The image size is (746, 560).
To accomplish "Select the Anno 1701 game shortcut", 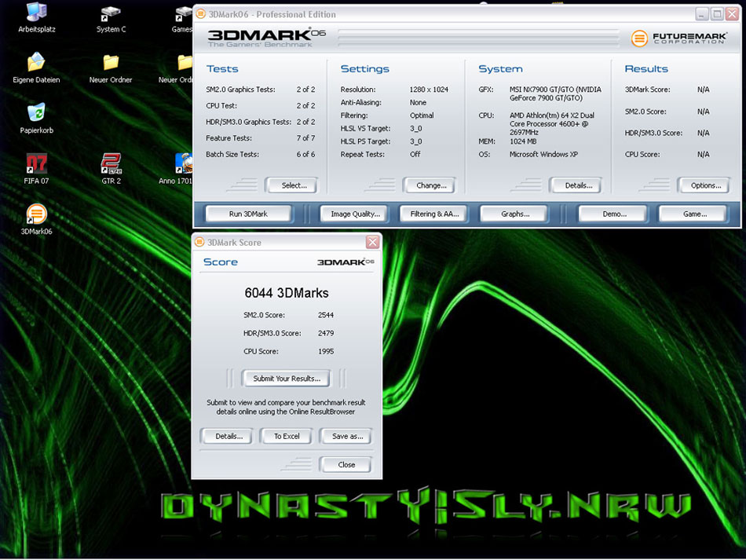I will pos(176,168).
